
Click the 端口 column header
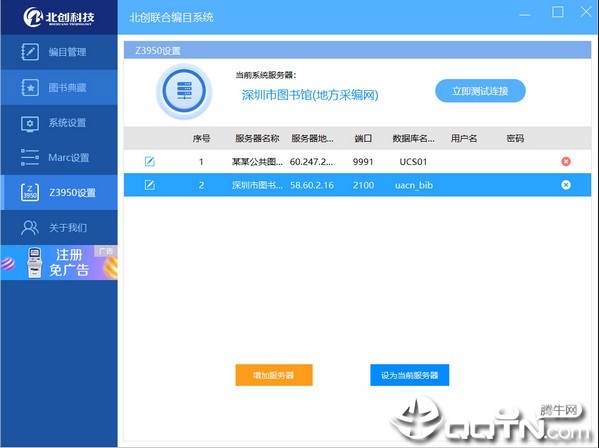click(363, 138)
